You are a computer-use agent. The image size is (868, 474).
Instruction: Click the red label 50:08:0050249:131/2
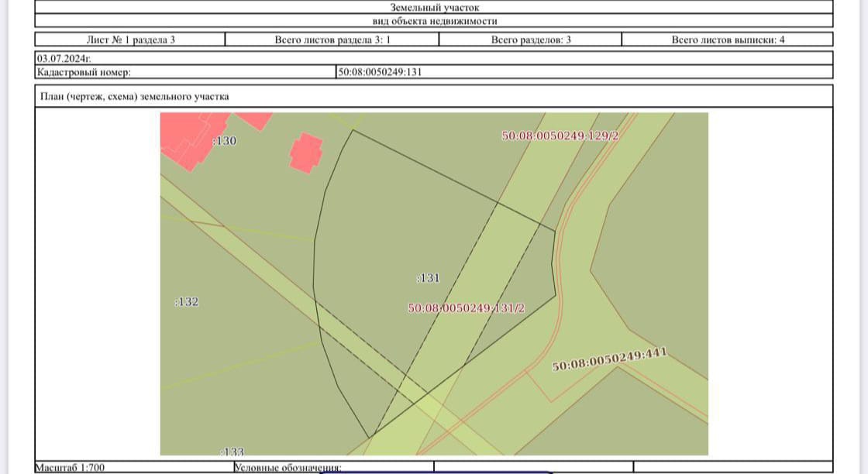point(467,308)
